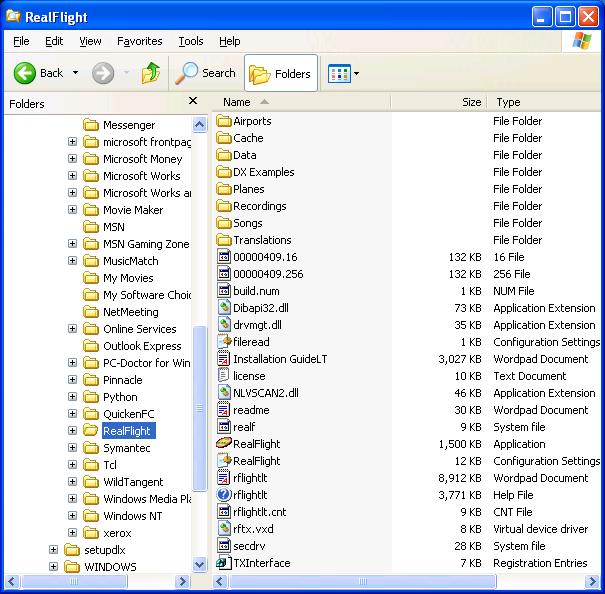Image resolution: width=605 pixels, height=594 pixels.
Task: Expand the Movie Maker tree node
Action: point(72,210)
